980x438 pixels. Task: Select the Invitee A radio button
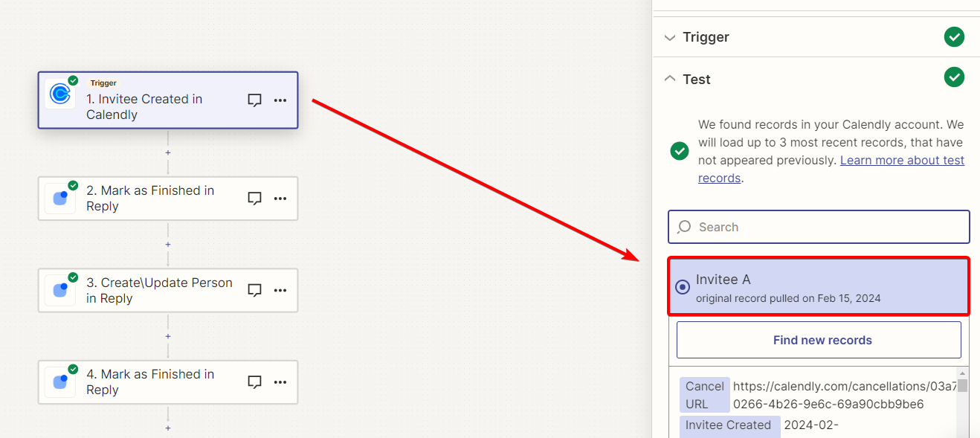682,287
